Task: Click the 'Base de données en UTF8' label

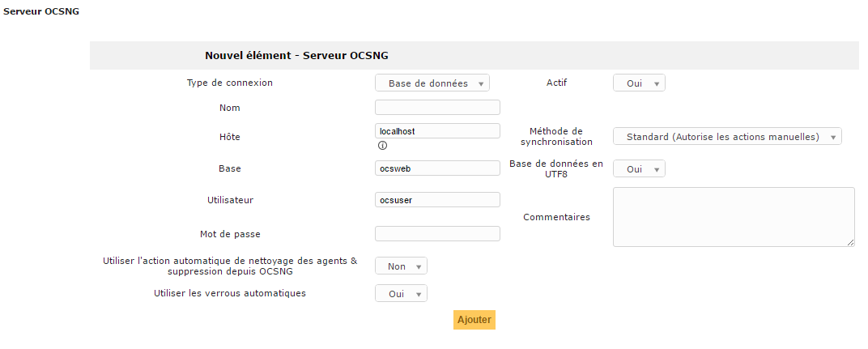Action: tap(556, 169)
